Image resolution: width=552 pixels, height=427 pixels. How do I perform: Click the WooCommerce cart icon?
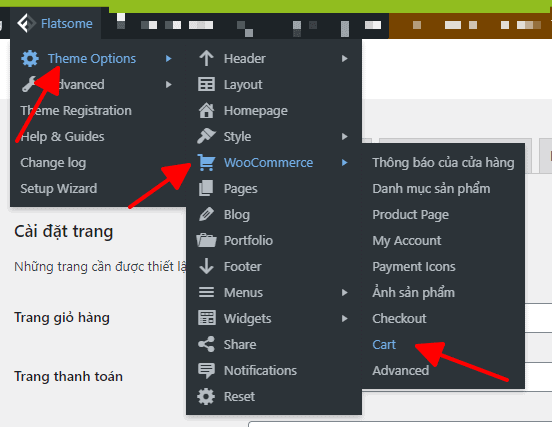[x=206, y=163]
